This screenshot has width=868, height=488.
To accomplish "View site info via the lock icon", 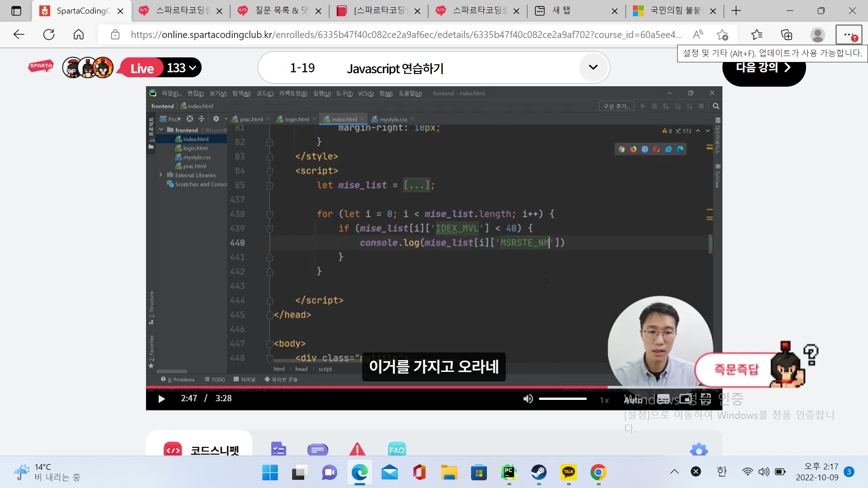I will [115, 34].
